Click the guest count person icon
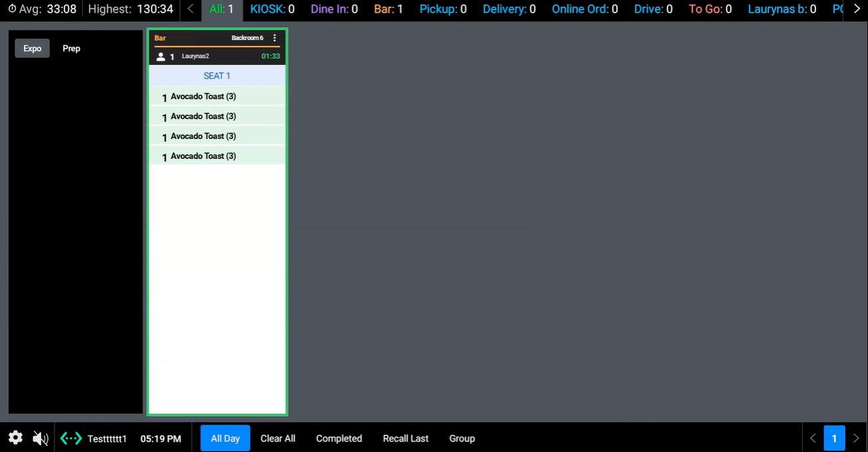This screenshot has height=452, width=868. tap(160, 56)
